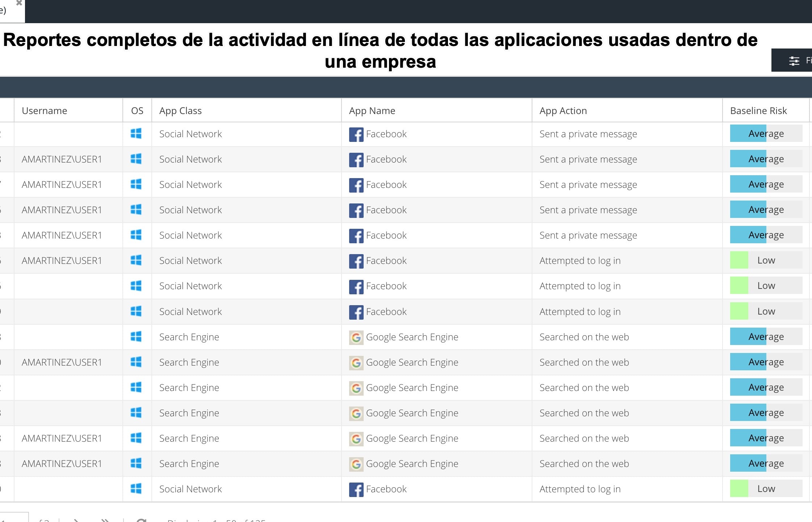Click the Google icon in last Google Search row
Viewport: 812px width, 522px height.
[x=356, y=464]
